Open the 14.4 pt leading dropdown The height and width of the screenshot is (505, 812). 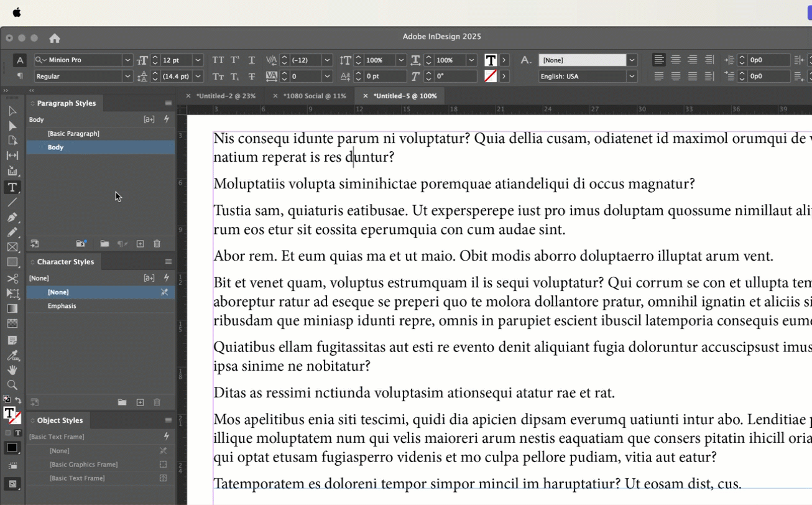click(x=198, y=76)
